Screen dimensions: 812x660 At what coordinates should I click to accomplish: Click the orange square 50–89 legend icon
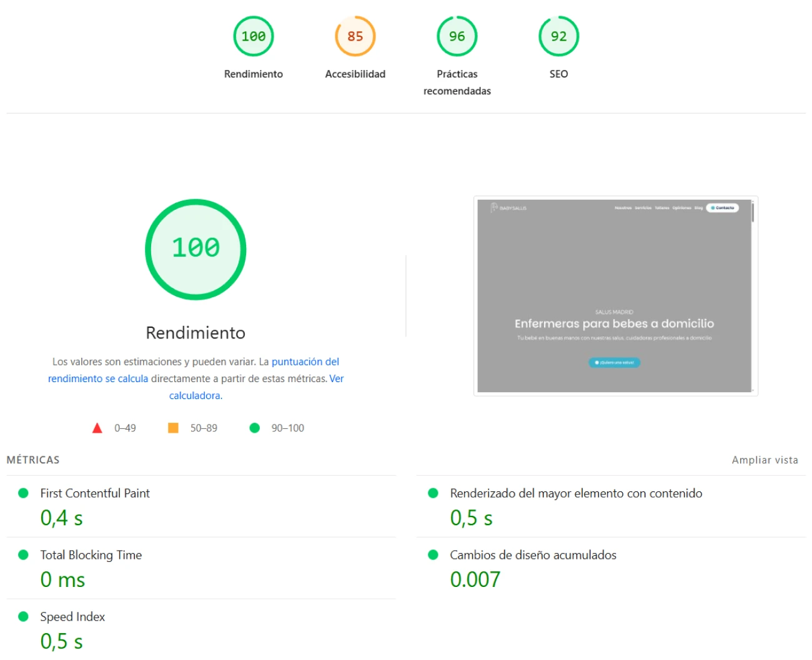pos(174,428)
